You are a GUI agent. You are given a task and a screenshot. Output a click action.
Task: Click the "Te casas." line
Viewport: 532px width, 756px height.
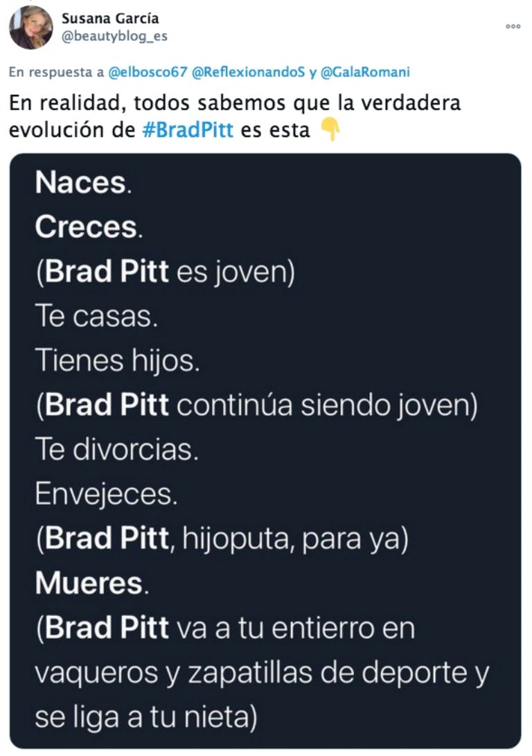[96, 317]
